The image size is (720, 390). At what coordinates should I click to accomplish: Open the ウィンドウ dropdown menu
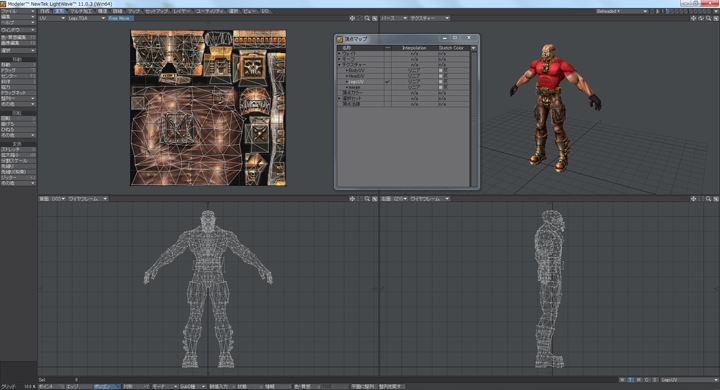[x=18, y=30]
